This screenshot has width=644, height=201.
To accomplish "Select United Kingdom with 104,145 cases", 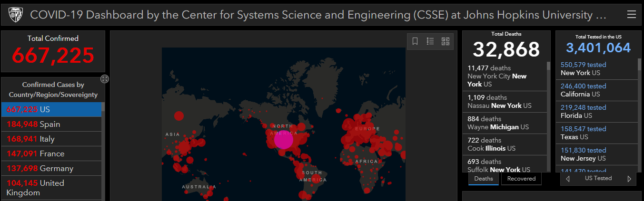I will click(x=51, y=188).
